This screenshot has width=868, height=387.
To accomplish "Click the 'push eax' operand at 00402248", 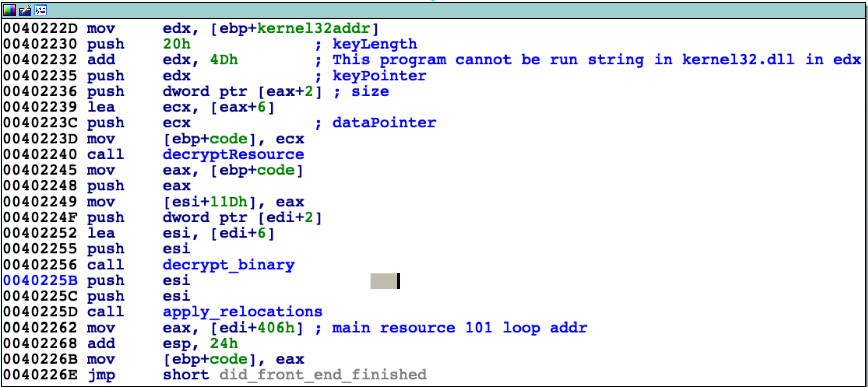I will click(177, 186).
